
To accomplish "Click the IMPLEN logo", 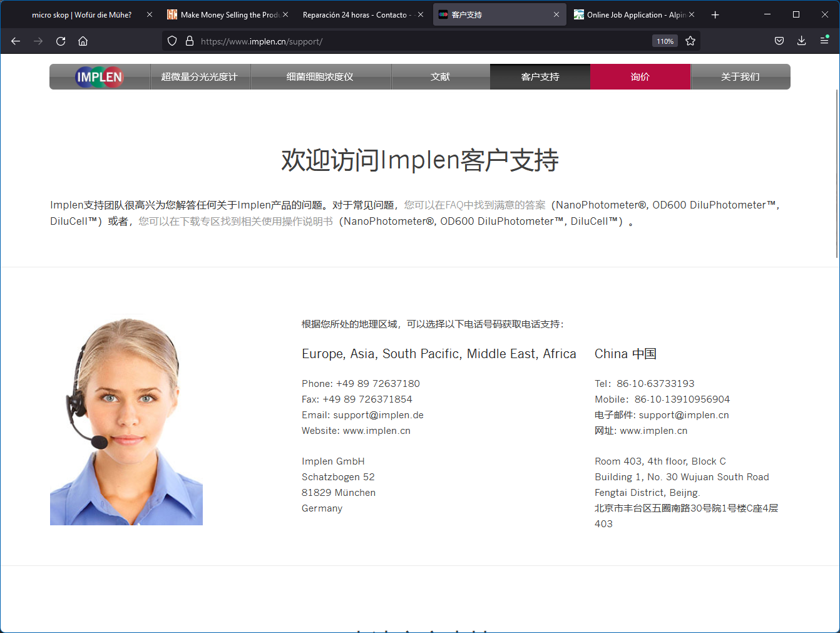I will pos(100,77).
